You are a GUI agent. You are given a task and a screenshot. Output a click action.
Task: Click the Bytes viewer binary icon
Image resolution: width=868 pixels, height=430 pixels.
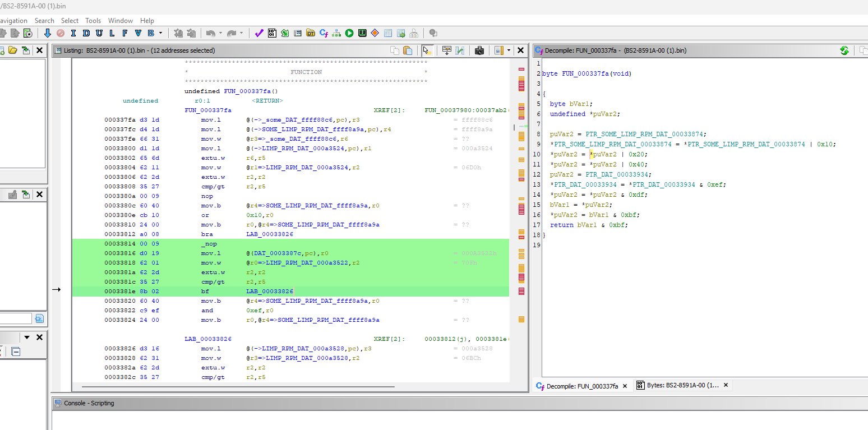tap(272, 33)
